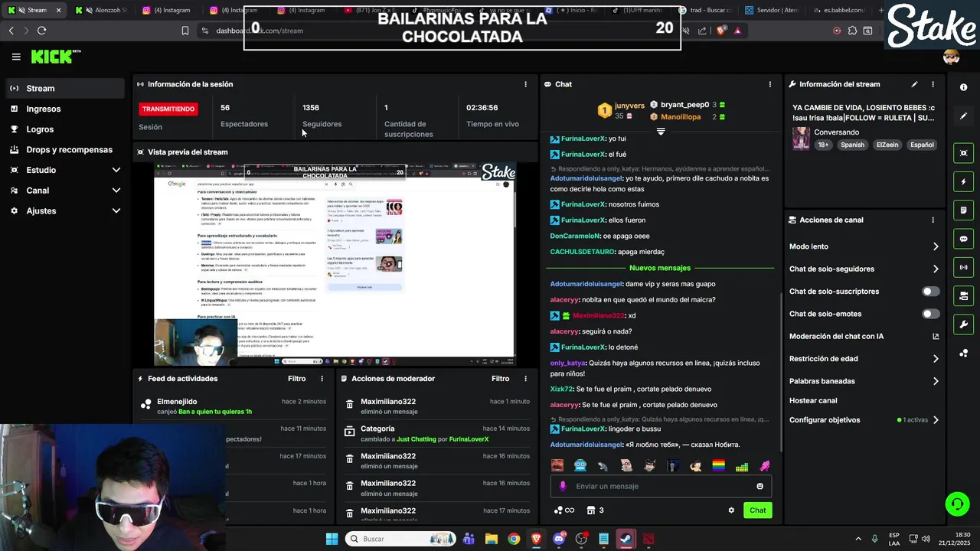Click the Conversando category thumbnail
The image size is (980, 551).
[x=801, y=139]
